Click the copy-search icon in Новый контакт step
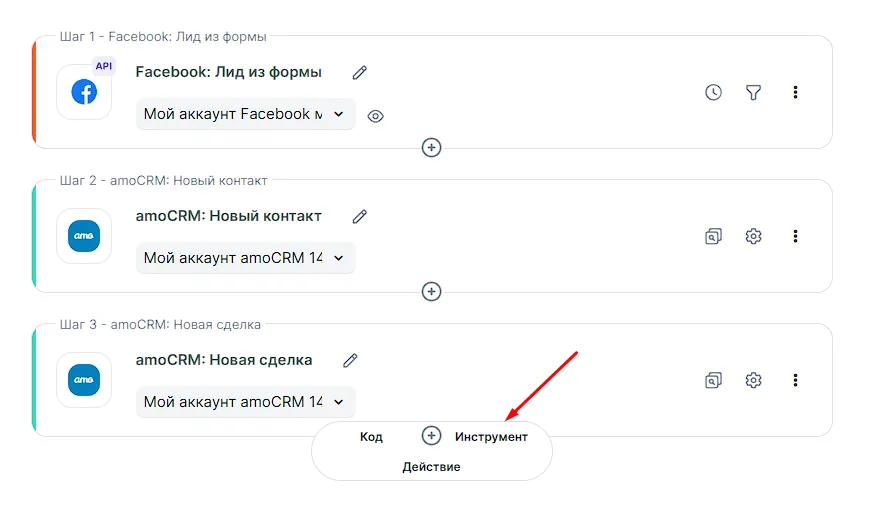Screen dimensions: 890x510 (x=713, y=236)
